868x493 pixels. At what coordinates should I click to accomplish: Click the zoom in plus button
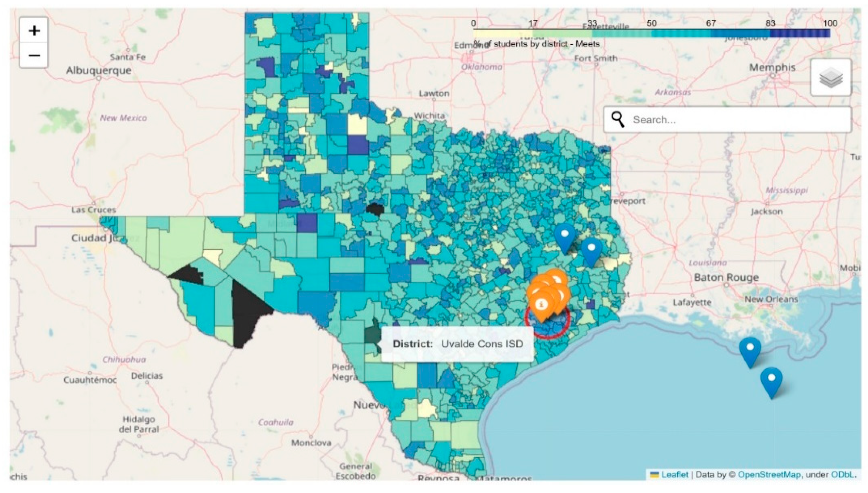click(34, 31)
